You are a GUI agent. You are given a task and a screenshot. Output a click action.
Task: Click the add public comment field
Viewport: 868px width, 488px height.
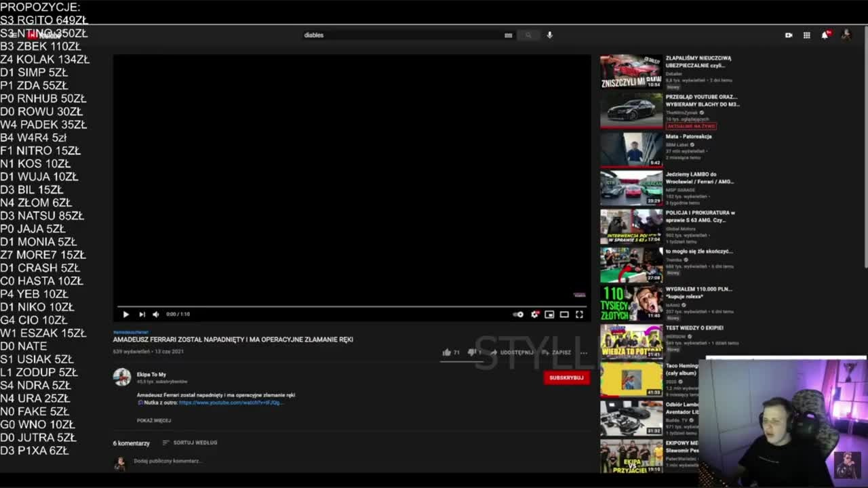167,461
